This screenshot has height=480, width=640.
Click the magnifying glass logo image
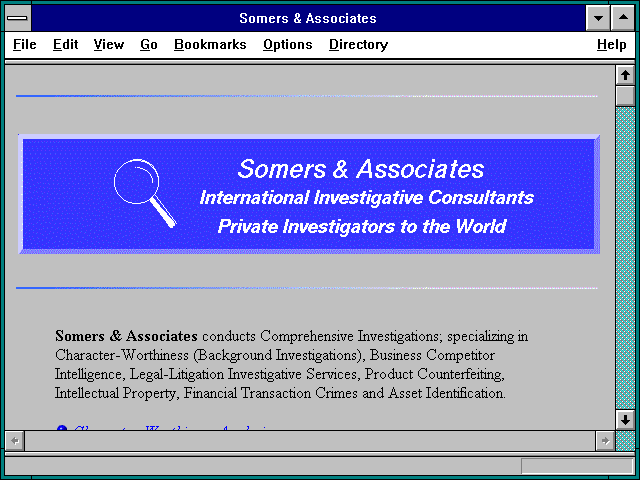[145, 193]
